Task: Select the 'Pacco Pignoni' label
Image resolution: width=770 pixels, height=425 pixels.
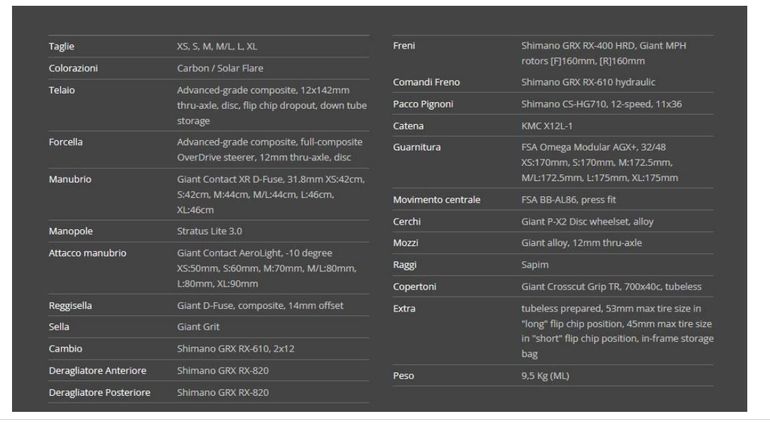Action: 423,104
